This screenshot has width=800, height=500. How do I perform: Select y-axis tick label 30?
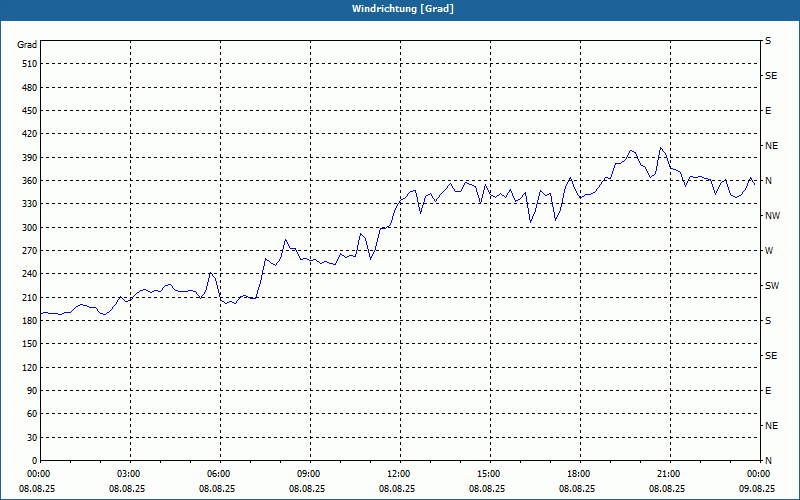32,437
